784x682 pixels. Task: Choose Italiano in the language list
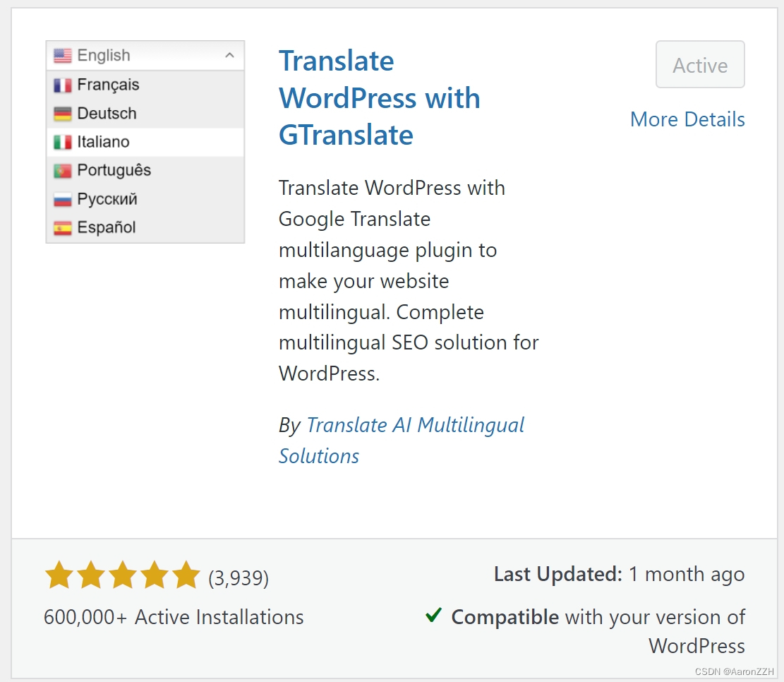click(x=145, y=142)
